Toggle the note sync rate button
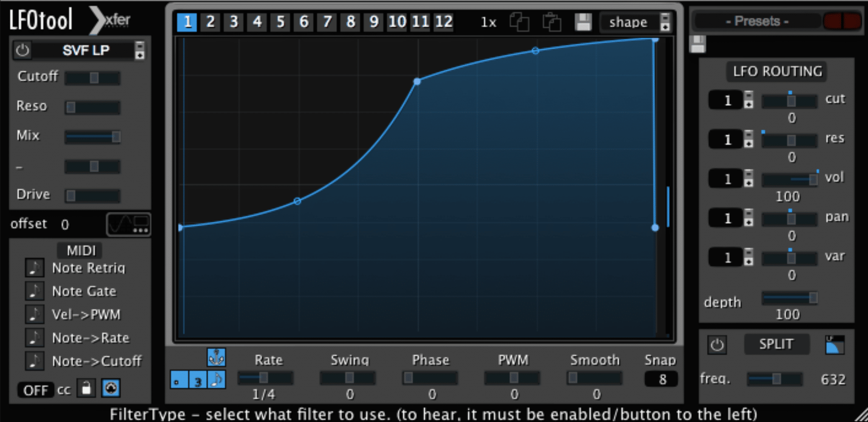Image resolution: width=868 pixels, height=422 pixels. coord(217,379)
